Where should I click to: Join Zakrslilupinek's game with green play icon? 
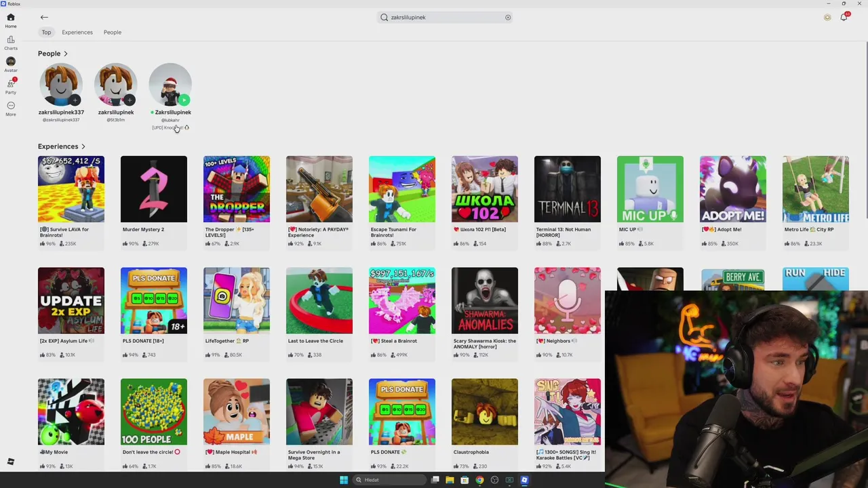184,100
